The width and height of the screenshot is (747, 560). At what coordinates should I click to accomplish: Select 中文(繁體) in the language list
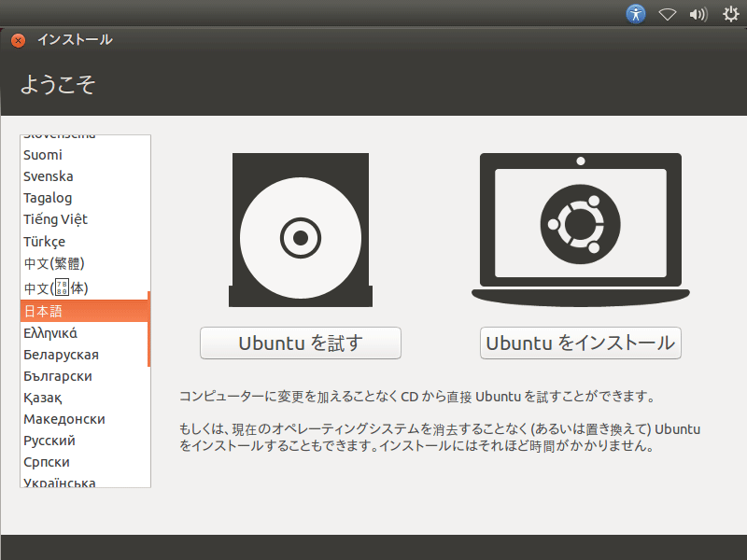tap(84, 264)
